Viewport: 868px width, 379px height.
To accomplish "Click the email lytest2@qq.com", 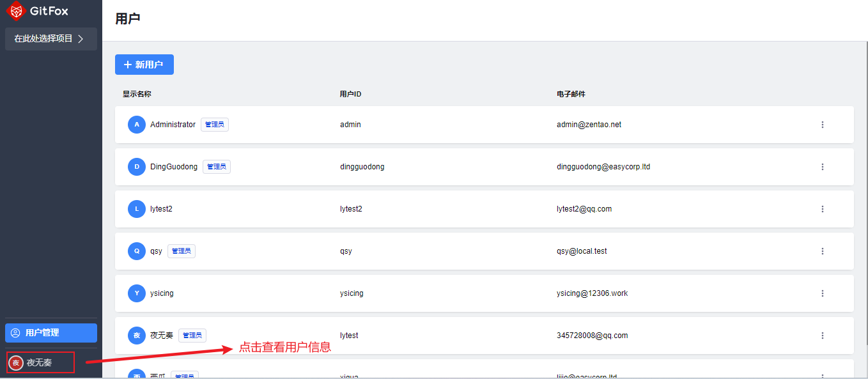I will click(x=584, y=209).
